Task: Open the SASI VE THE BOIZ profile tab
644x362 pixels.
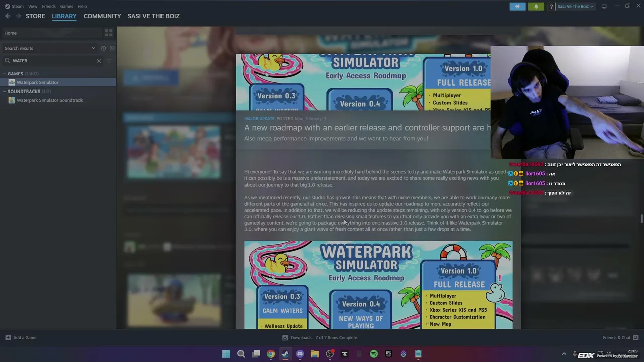Action: (x=153, y=16)
